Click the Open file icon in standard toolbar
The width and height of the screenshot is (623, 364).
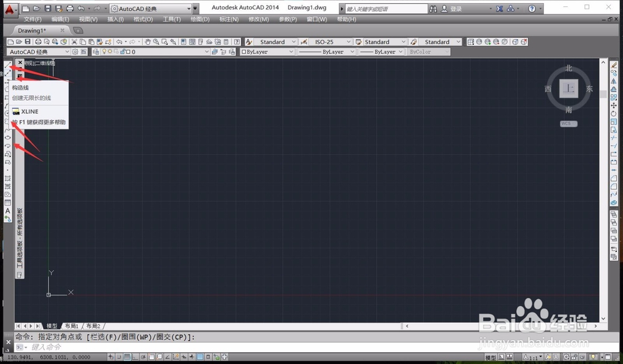tap(19, 42)
